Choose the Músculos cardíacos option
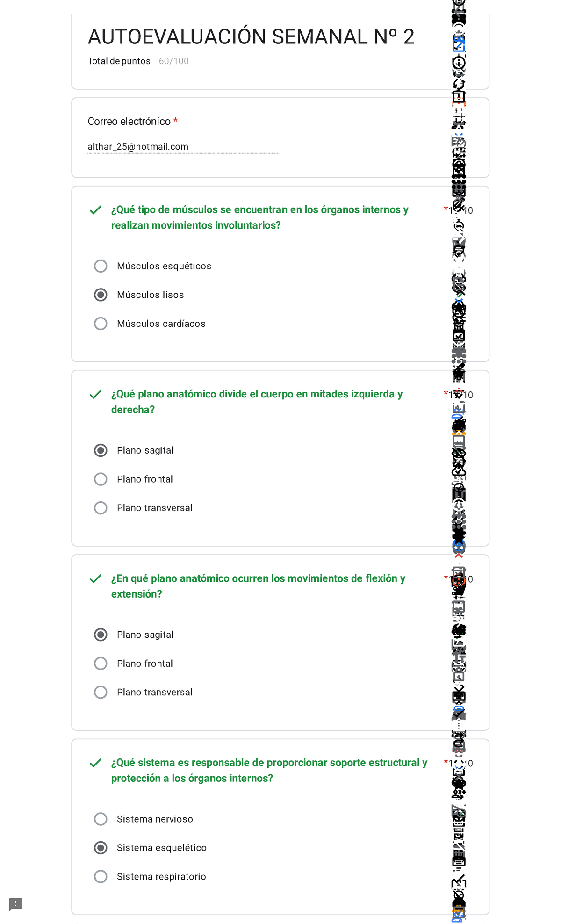This screenshot has width=561, height=924. (101, 324)
